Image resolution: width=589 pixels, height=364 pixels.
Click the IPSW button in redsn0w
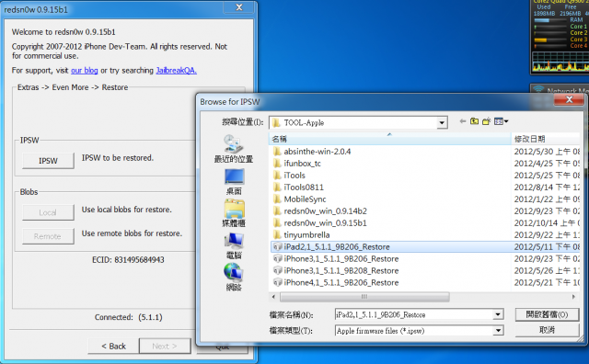tap(48, 161)
